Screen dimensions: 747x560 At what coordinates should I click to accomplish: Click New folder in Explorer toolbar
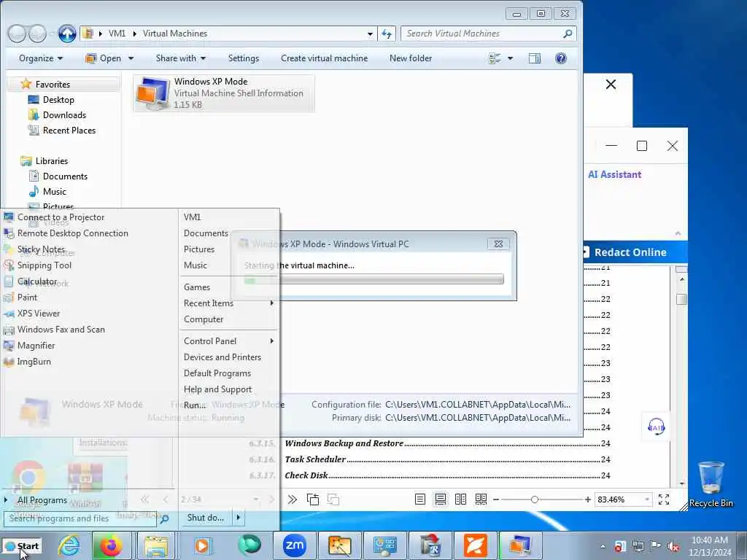pyautogui.click(x=411, y=58)
